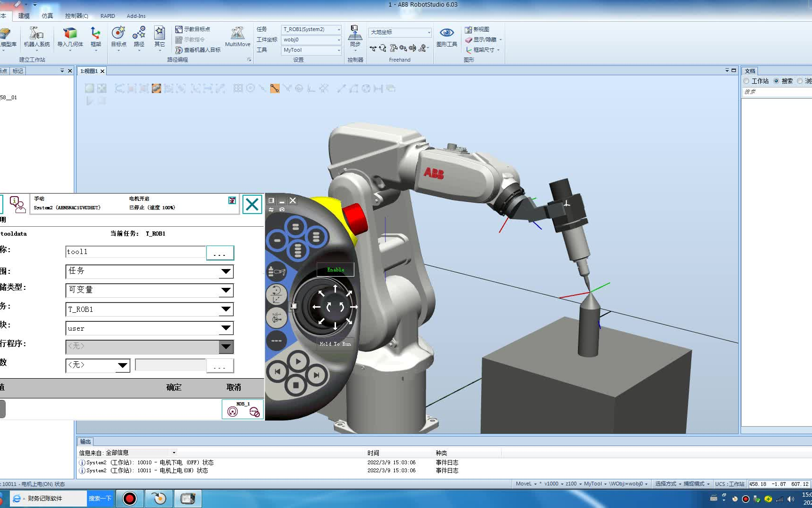The image size is (812, 508).
Task: Expand the 可变量 storage type dropdown
Action: tap(226, 290)
